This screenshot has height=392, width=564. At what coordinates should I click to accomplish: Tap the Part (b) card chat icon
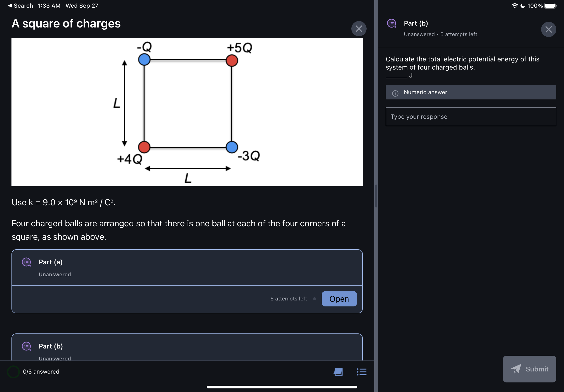click(27, 346)
